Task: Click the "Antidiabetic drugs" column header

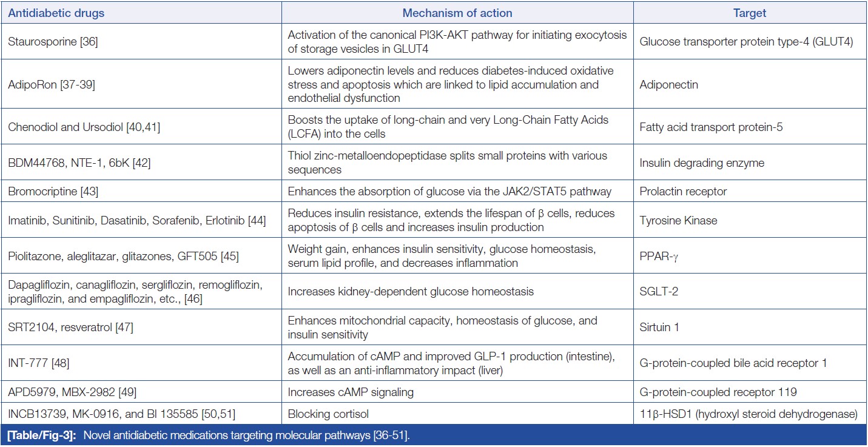Action: pos(56,13)
